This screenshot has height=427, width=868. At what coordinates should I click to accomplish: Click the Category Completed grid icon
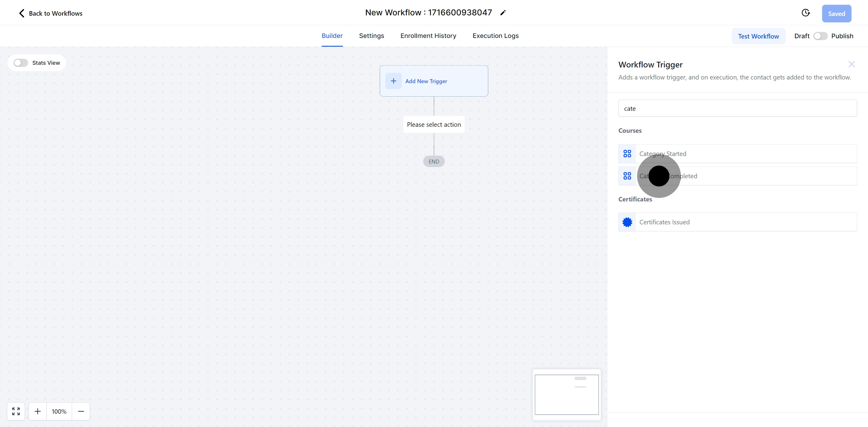point(627,176)
